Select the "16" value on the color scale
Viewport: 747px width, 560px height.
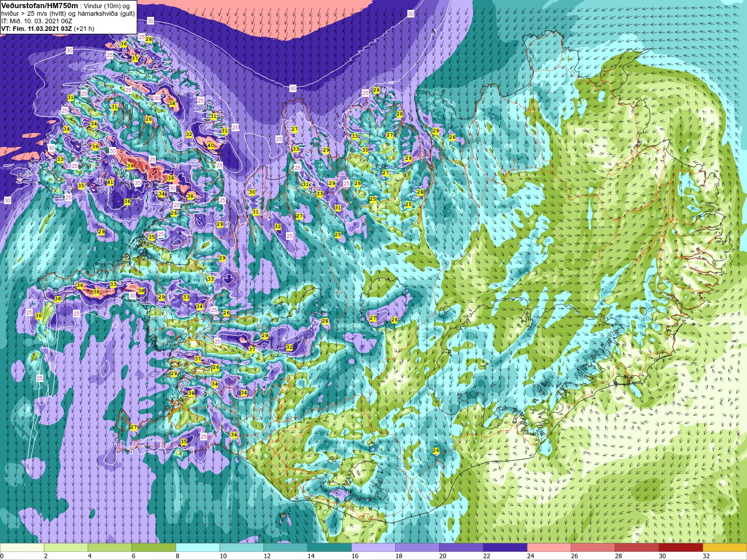pos(355,556)
